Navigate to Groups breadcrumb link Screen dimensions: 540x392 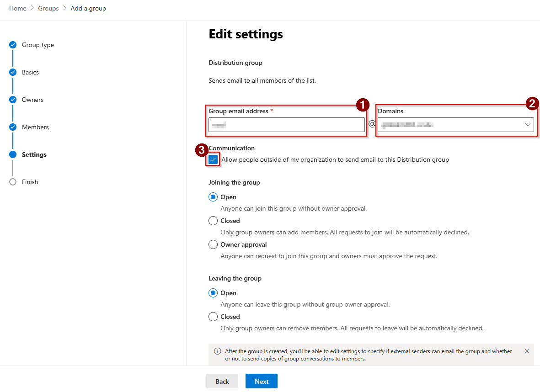click(48, 8)
